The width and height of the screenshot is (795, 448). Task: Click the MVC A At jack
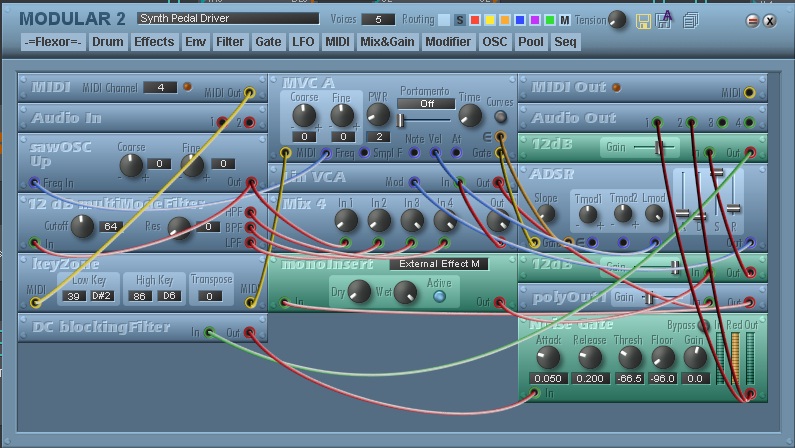coord(456,152)
